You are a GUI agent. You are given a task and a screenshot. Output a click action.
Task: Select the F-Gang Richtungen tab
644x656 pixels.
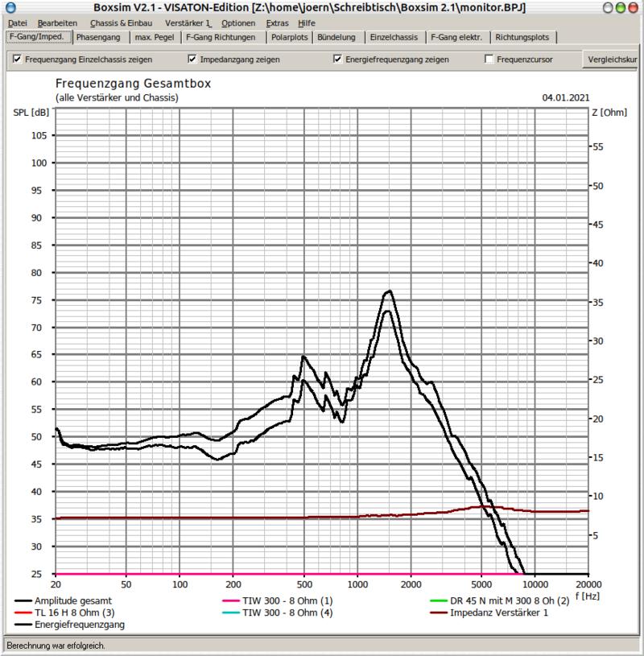tap(221, 37)
